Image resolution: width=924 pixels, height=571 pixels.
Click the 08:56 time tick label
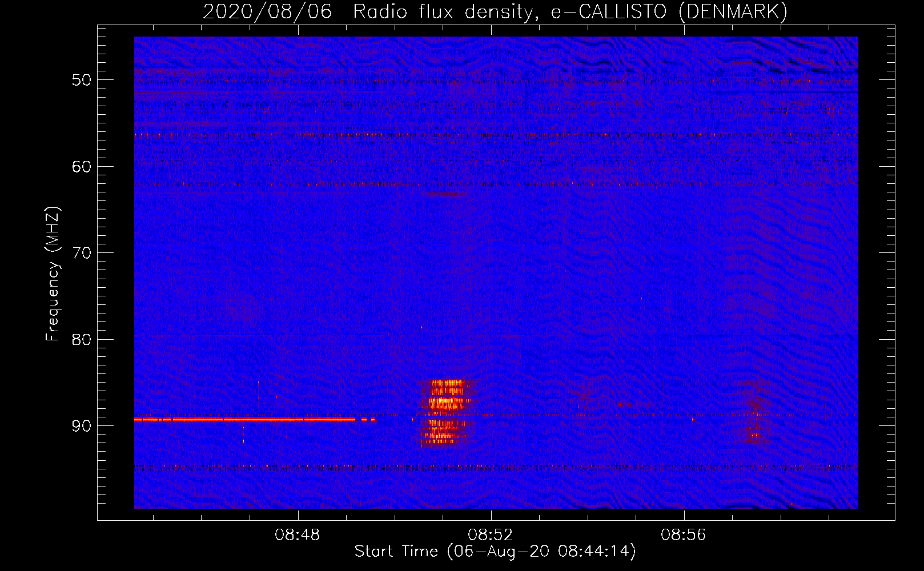(684, 535)
